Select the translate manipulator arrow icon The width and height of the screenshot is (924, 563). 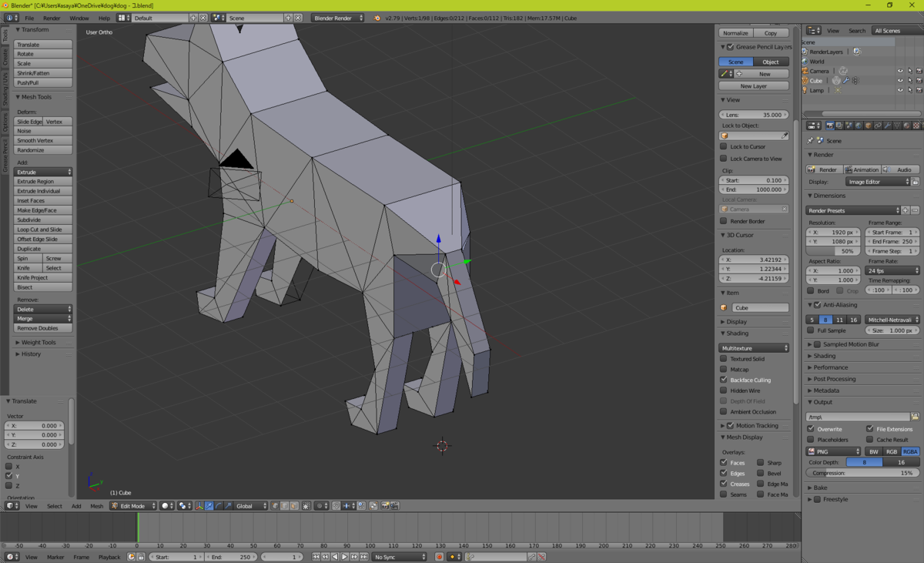209,506
